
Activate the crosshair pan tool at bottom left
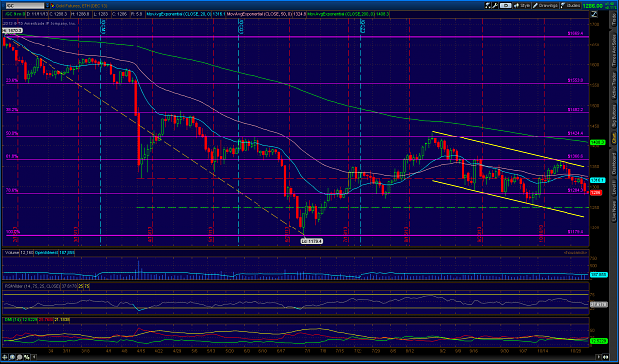pyautogui.click(x=4, y=357)
